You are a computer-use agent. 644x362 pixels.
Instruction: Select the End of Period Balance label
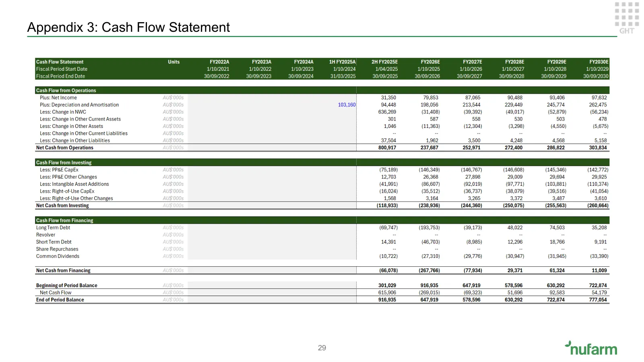[60, 300]
